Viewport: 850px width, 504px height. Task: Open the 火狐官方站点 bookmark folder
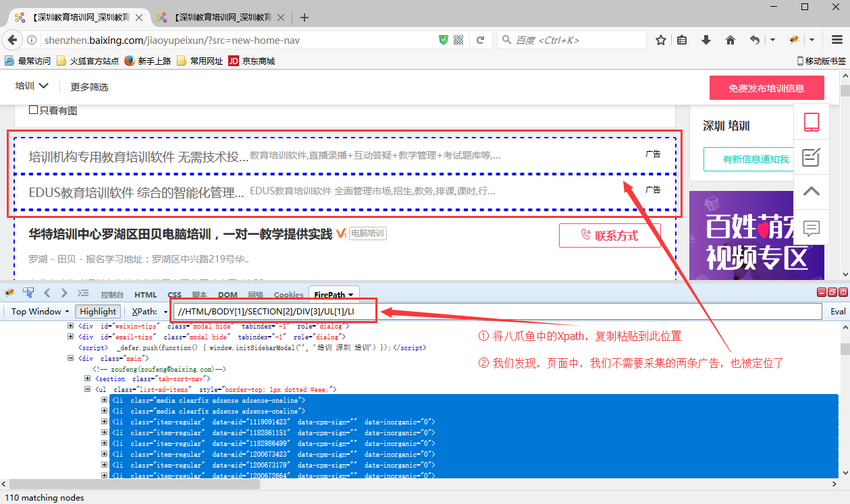pyautogui.click(x=87, y=61)
